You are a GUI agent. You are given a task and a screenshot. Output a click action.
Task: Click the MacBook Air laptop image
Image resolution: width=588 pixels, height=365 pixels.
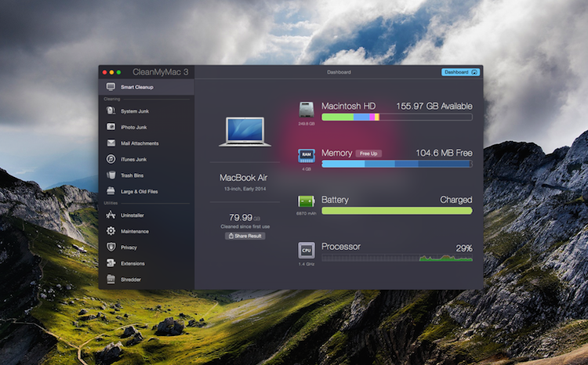pos(245,132)
